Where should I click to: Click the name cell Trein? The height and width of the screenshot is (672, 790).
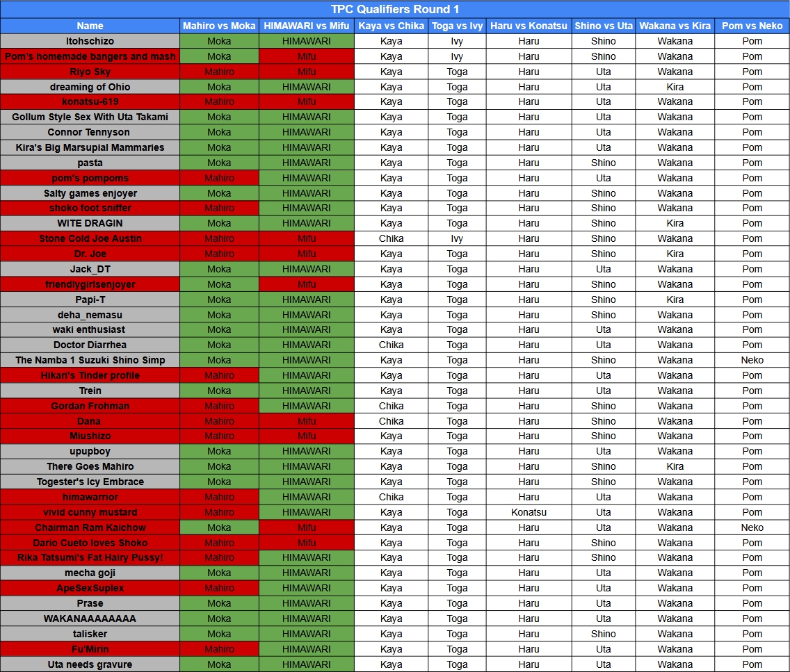click(90, 391)
